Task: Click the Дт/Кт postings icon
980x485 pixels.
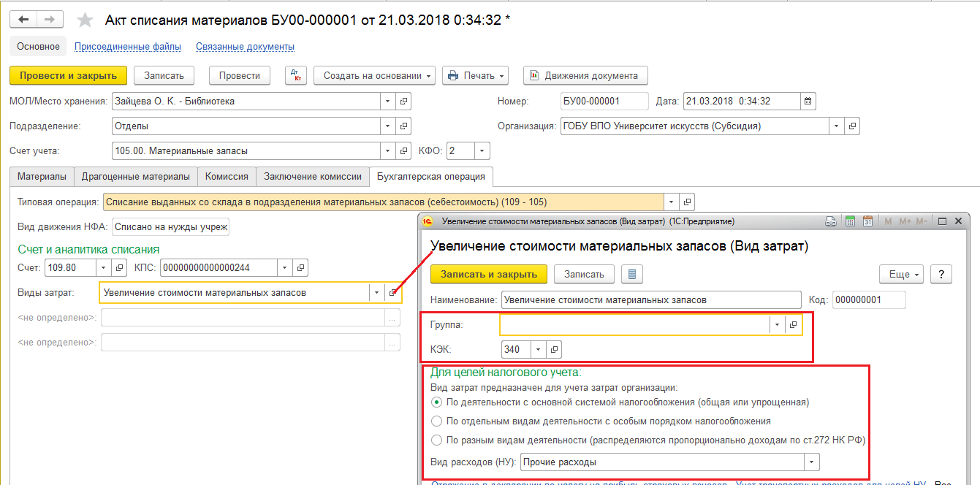Action: click(x=295, y=75)
